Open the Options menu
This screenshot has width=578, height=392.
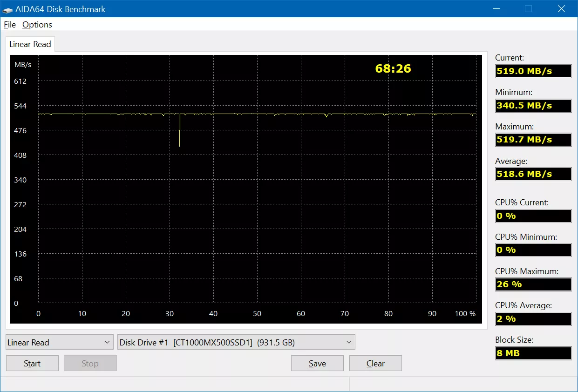pos(37,25)
